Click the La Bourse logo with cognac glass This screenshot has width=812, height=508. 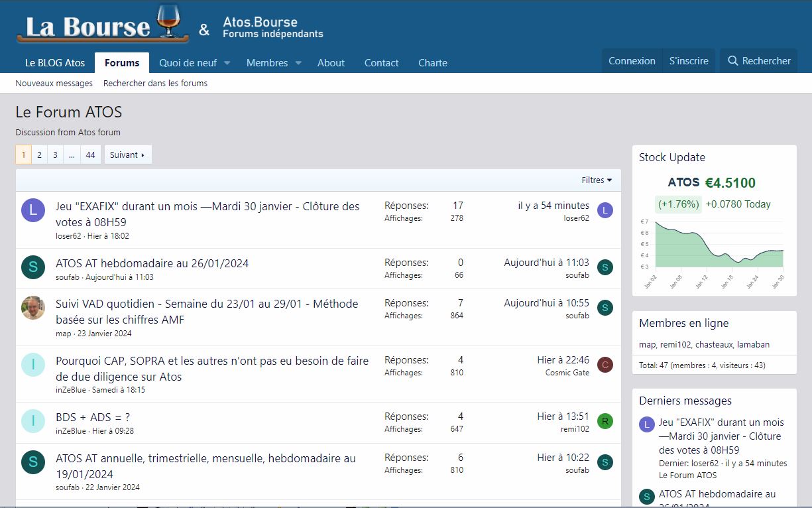pyautogui.click(x=101, y=25)
